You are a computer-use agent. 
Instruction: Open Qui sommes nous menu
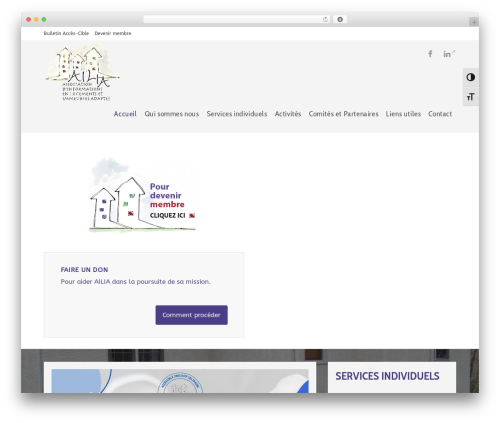coord(172,114)
